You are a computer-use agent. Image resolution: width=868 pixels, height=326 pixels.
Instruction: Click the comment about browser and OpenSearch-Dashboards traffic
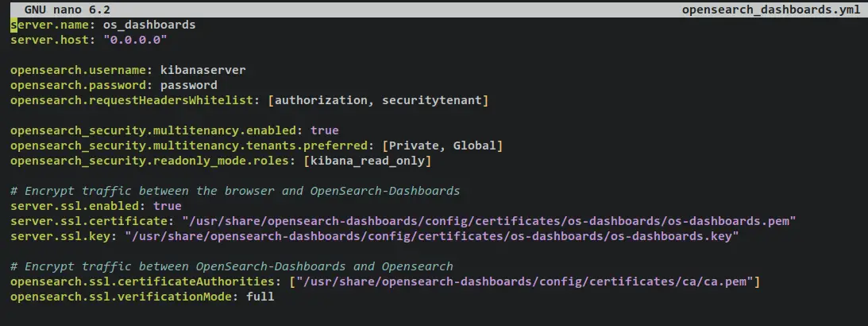235,191
